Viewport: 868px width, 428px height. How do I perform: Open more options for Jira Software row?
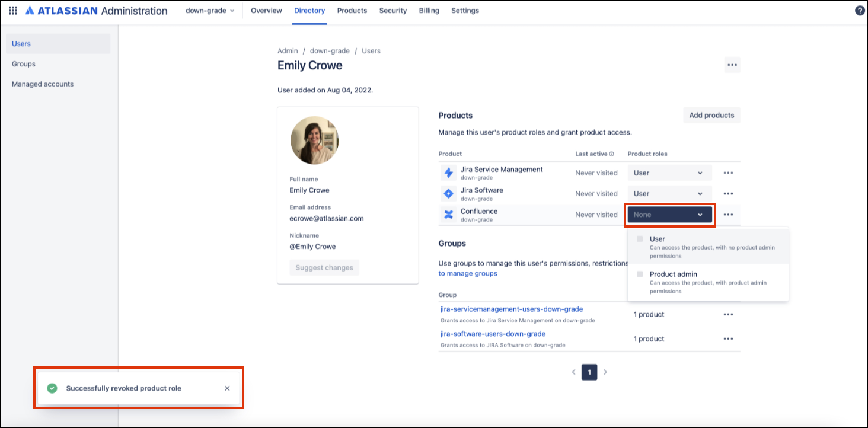tap(728, 194)
